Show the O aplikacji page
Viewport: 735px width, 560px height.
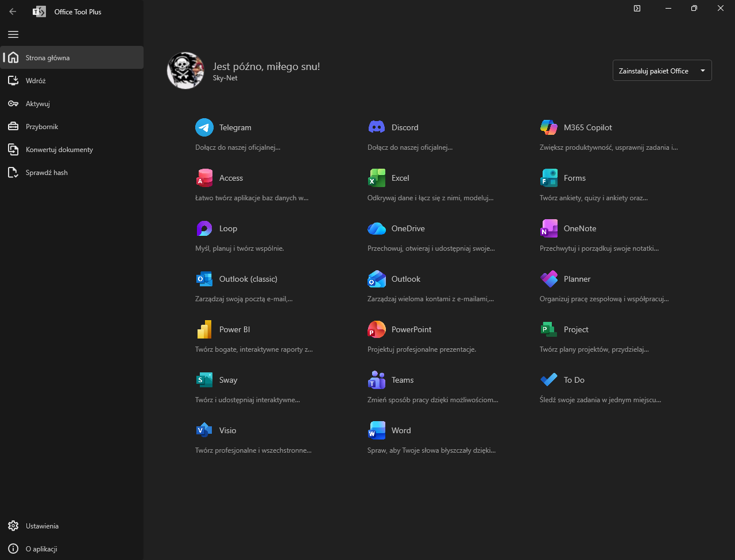pyautogui.click(x=72, y=549)
